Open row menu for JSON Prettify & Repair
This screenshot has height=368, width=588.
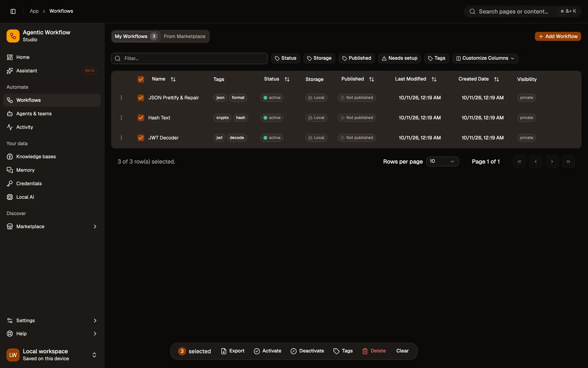point(121,98)
